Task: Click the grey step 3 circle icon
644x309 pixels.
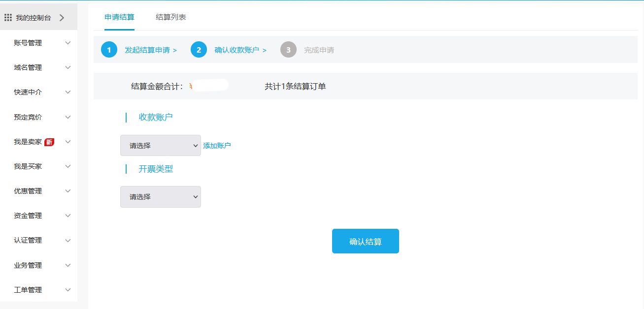Action: (288, 50)
